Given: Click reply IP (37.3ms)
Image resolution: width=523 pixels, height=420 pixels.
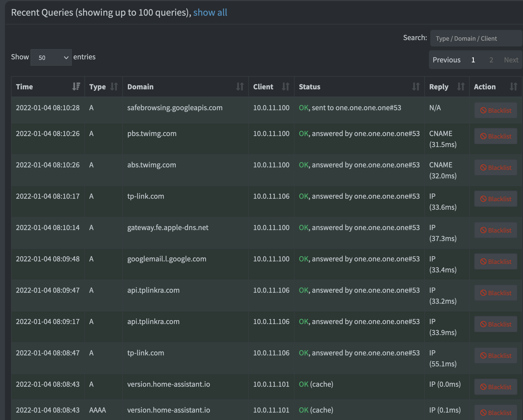Looking at the screenshot, I should point(443,233).
